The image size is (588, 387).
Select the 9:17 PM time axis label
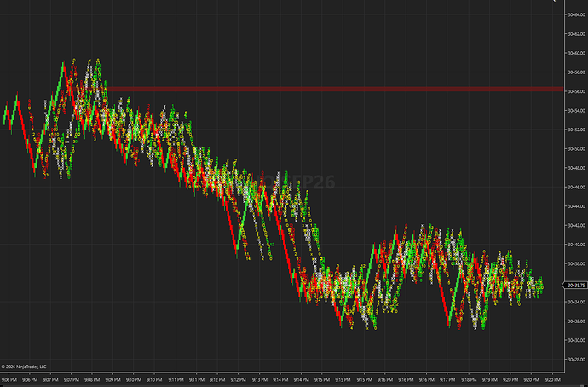click(447, 380)
